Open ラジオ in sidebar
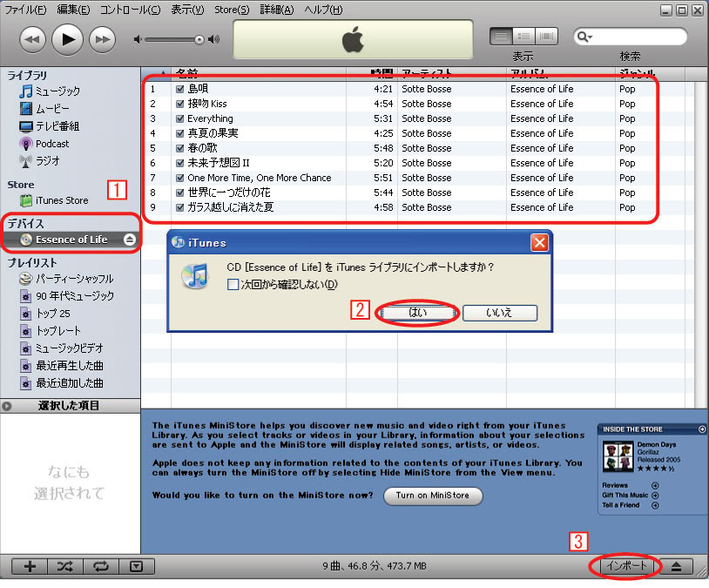The height and width of the screenshot is (588, 709). 39,161
